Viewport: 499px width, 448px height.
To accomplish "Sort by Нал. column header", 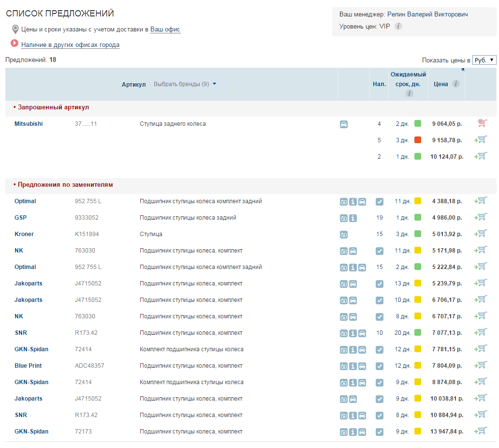I will click(x=379, y=84).
